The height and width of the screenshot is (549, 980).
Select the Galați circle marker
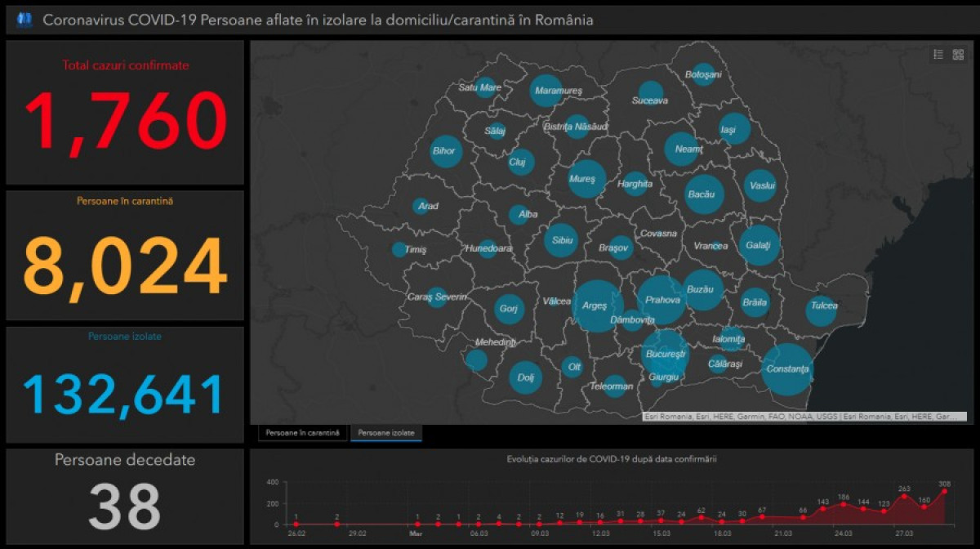759,245
